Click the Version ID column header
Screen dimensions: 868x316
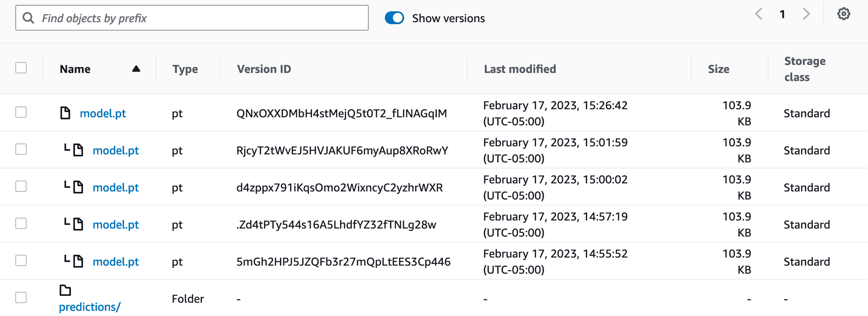coord(264,69)
